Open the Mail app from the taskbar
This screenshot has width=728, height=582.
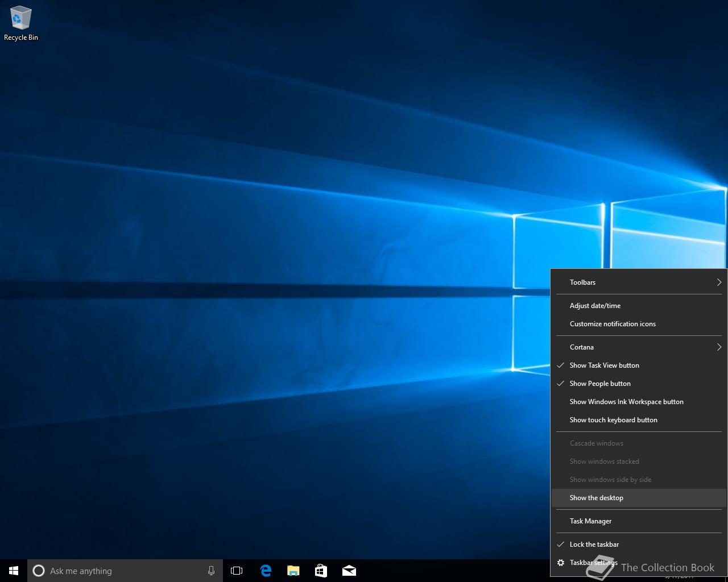click(x=349, y=571)
